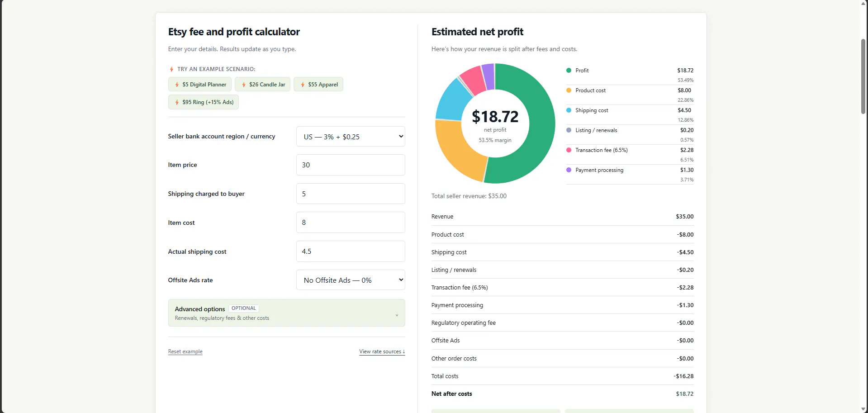Click the Offsite Ads breakdown row label
868x413 pixels.
445,341
